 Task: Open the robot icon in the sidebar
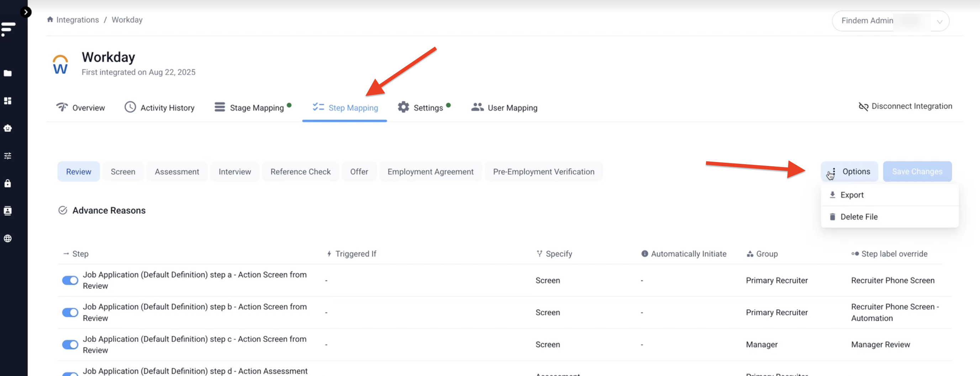tap(7, 128)
